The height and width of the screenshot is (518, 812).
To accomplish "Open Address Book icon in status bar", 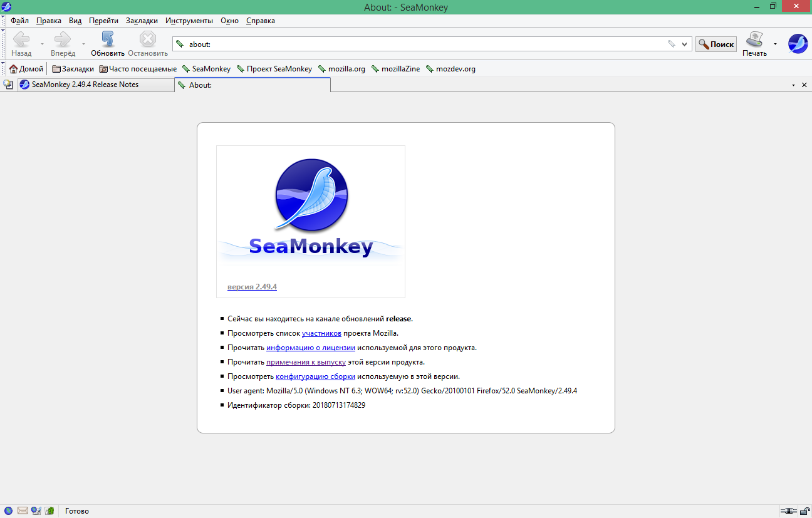I will pyautogui.click(x=49, y=510).
